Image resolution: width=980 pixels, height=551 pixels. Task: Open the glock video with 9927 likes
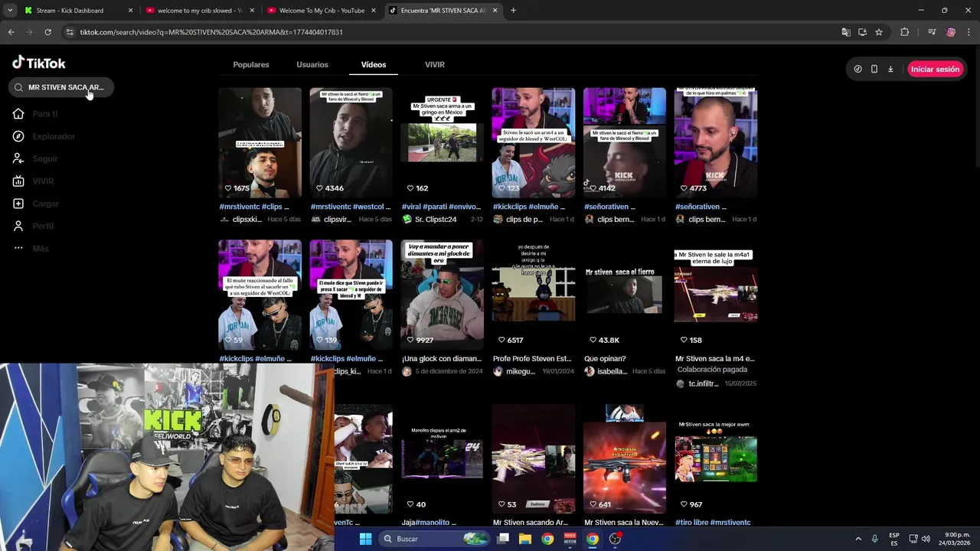443,295
